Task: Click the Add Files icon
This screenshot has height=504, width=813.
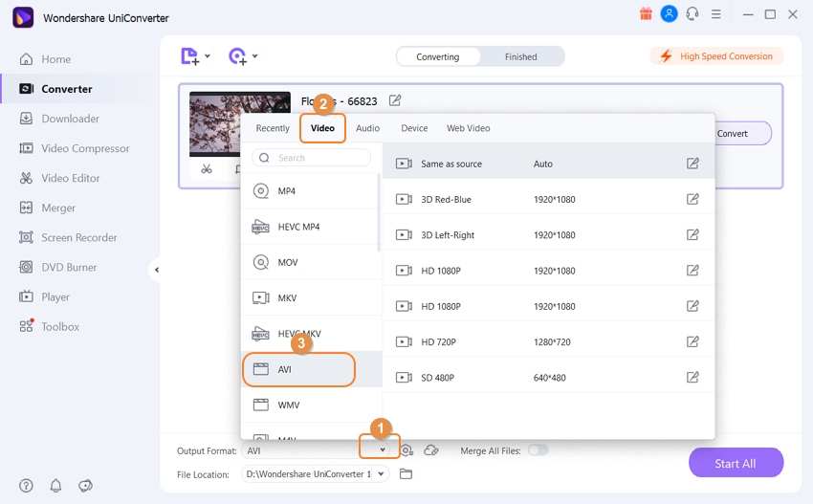Action: point(189,56)
